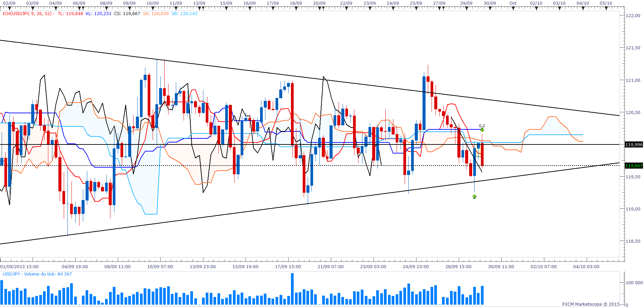Click the CS: 119,667 legend value
The width and height of the screenshot is (644, 307).
[127, 14]
